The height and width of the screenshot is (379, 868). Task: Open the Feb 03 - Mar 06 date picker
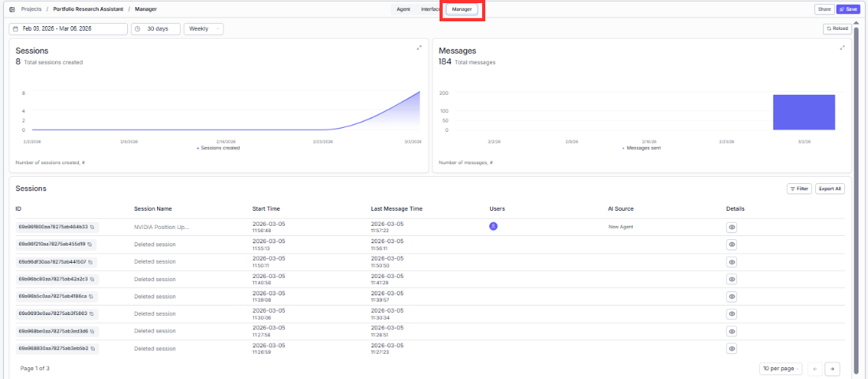click(68, 28)
